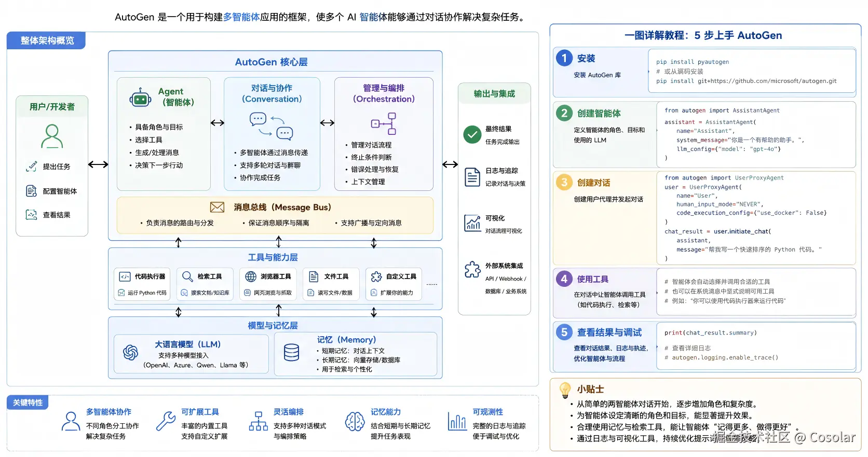The image size is (868, 457).
Task: Click the small icon beside 搜索文档/知识库
Action: (184, 293)
